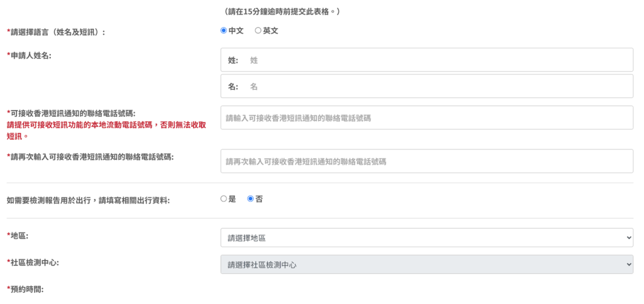
Task: Click the 名: prefix label
Action: pyautogui.click(x=233, y=87)
